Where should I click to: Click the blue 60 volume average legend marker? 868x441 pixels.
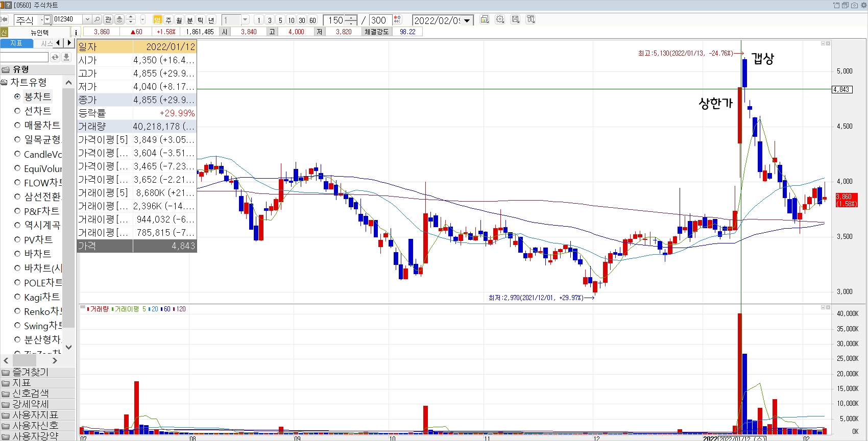pos(162,309)
